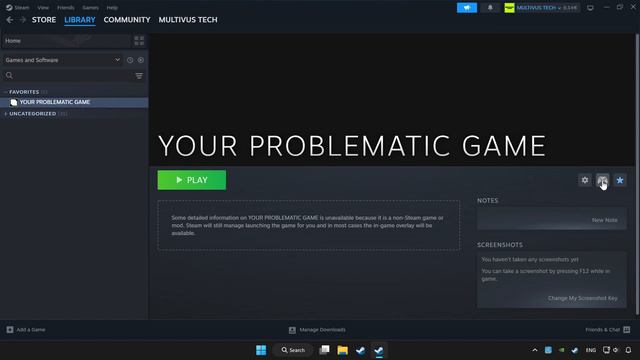Open the game settings gear icon
Image resolution: width=640 pixels, height=360 pixels.
tap(585, 180)
